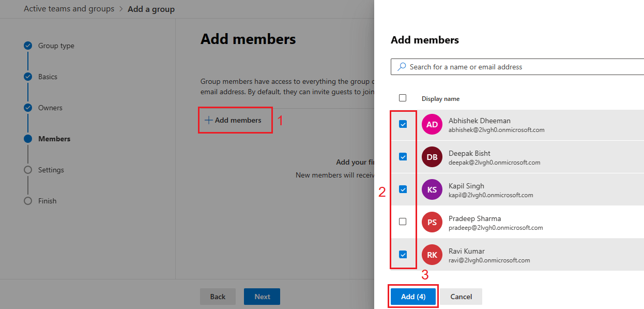
Task: Check the Pradeep Sharma checkbox
Action: pos(403,222)
